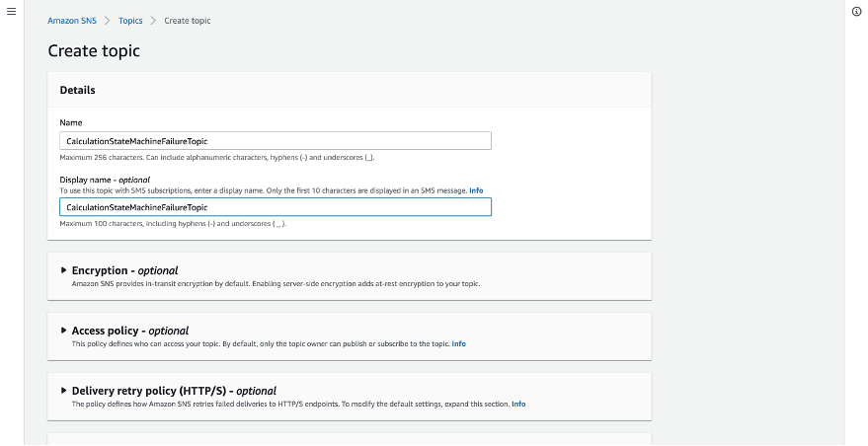Click the Create topic breadcrumb item
Image resolution: width=868 pixels, height=446 pixels.
(187, 21)
